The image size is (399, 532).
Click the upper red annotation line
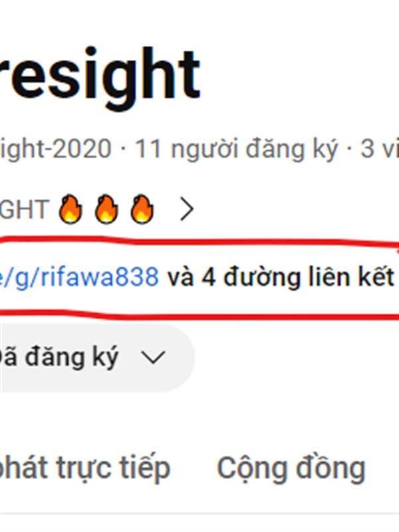[199, 241]
